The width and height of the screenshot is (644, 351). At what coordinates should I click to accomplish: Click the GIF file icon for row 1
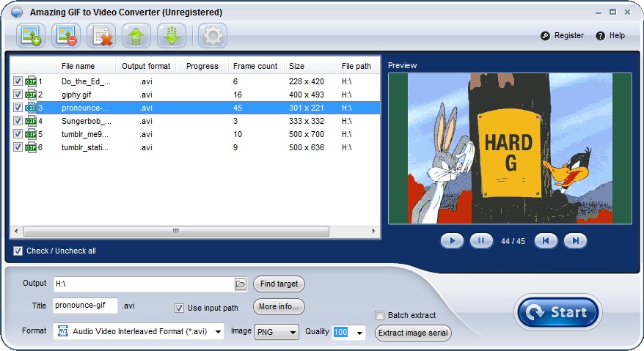[x=31, y=81]
